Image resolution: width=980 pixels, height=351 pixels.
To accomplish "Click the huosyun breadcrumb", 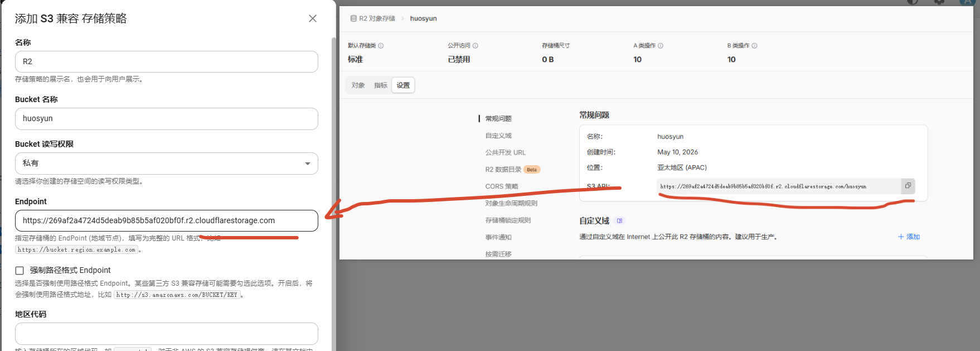I will pyautogui.click(x=424, y=18).
